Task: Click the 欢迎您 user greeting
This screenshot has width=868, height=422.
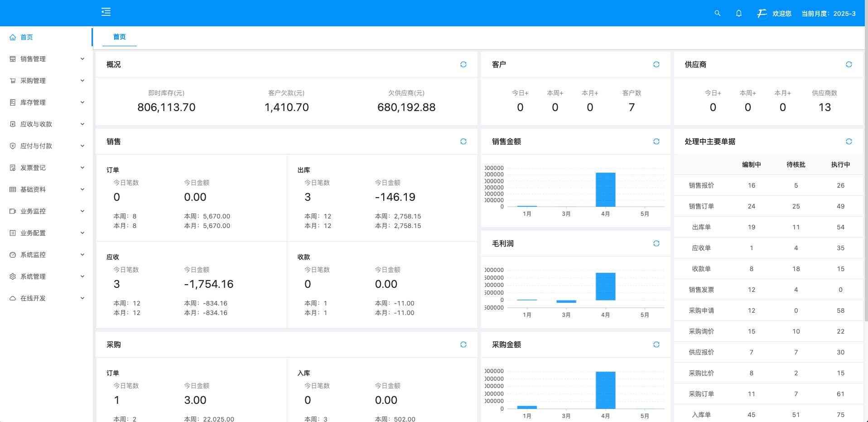Action: click(781, 14)
